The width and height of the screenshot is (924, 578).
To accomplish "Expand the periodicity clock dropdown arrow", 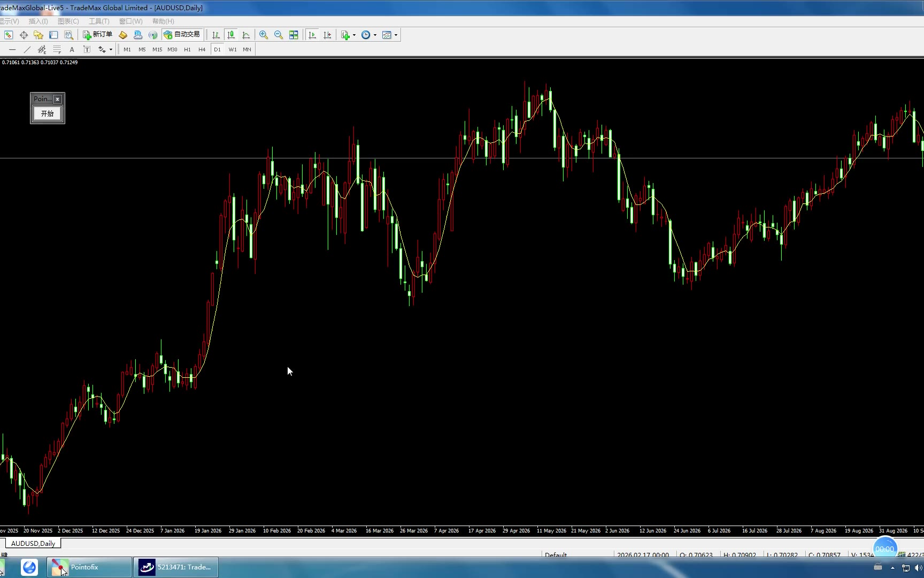I will [x=375, y=35].
